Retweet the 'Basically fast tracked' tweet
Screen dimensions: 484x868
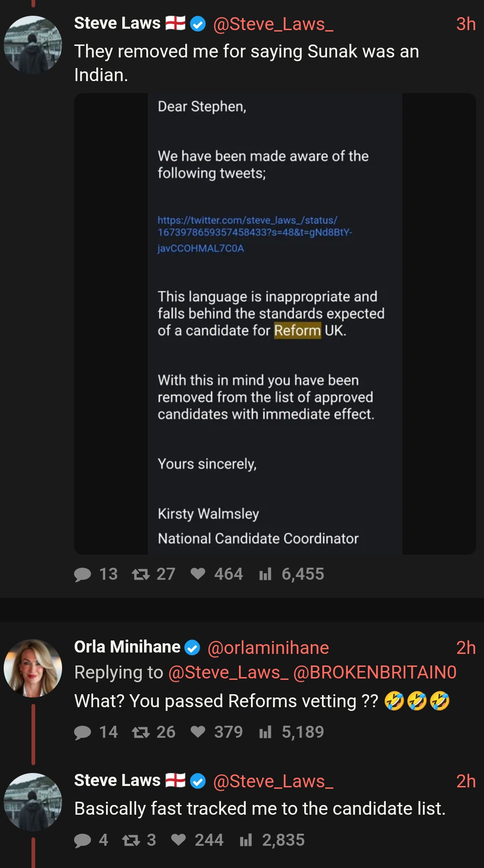coord(131,841)
